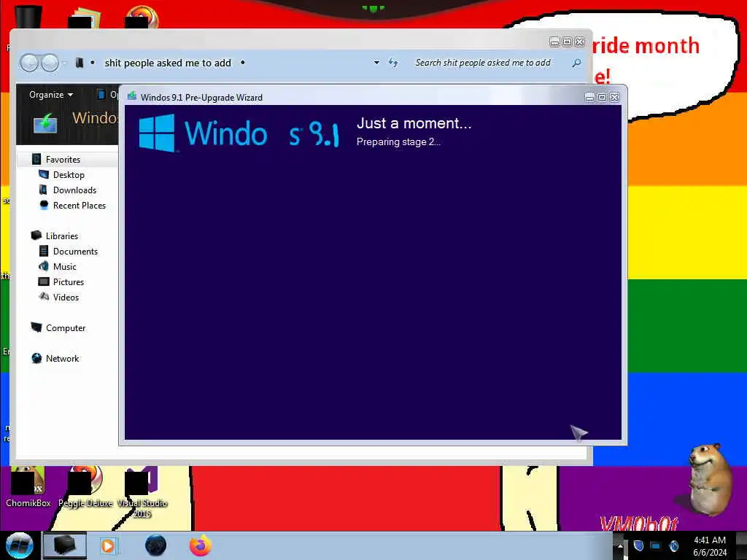Open Media Player from the taskbar
747x560 pixels.
pos(108,545)
